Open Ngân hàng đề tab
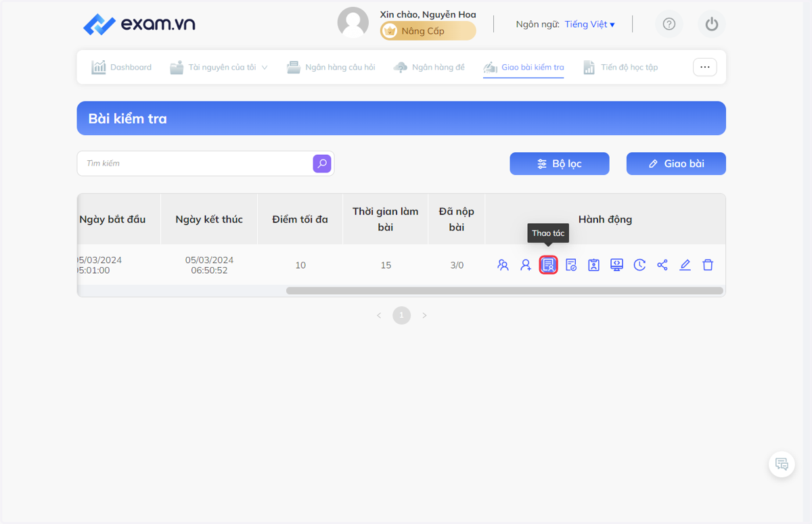The height and width of the screenshot is (524, 812). 429,67
